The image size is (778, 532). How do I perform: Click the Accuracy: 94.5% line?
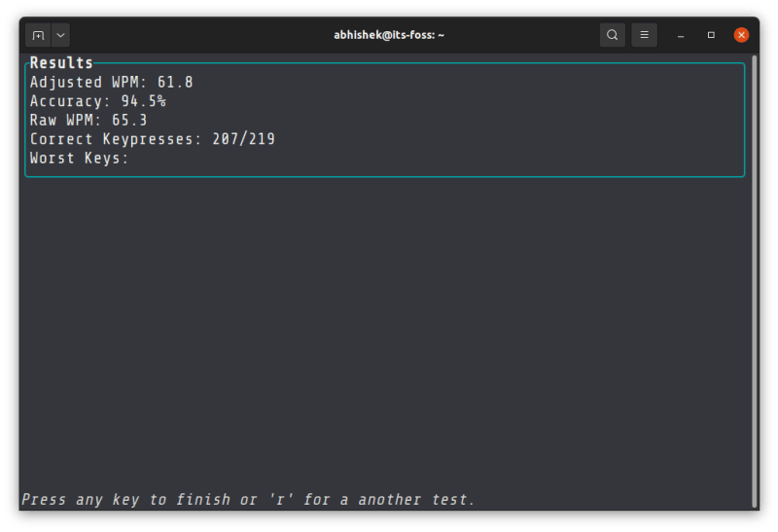coord(97,101)
